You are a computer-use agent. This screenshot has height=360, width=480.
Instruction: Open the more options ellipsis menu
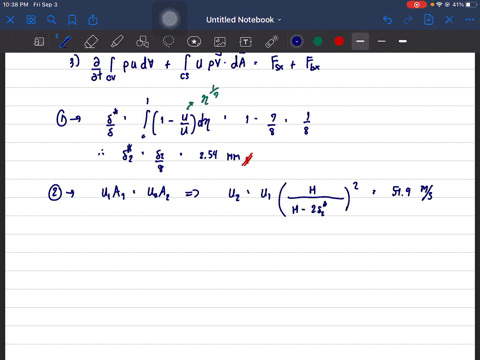(470, 20)
